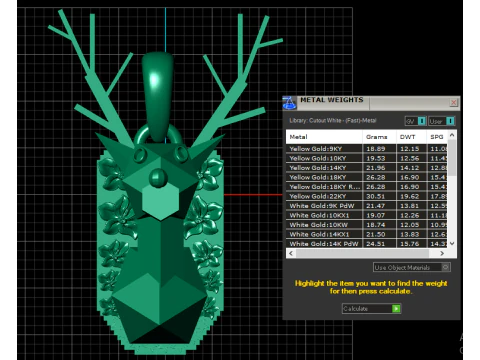The height and width of the screenshot is (360, 480).
Task: Click the scroll up arrow of table
Action: [452, 135]
